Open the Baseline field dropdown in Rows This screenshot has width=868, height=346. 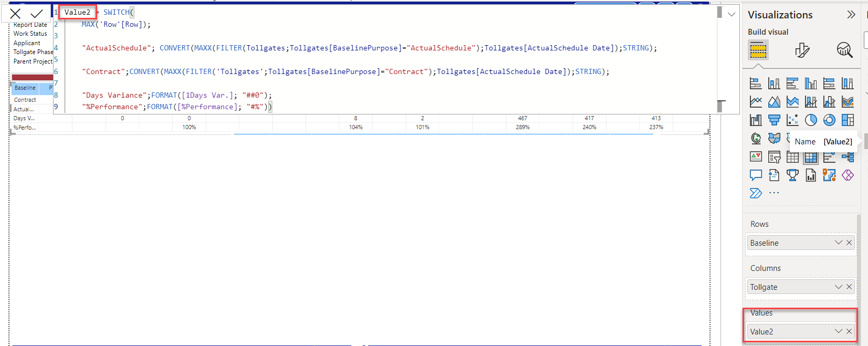pyautogui.click(x=838, y=243)
